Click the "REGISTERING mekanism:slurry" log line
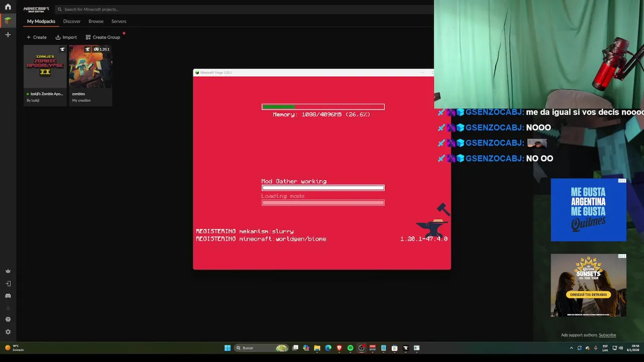 [x=245, y=231]
